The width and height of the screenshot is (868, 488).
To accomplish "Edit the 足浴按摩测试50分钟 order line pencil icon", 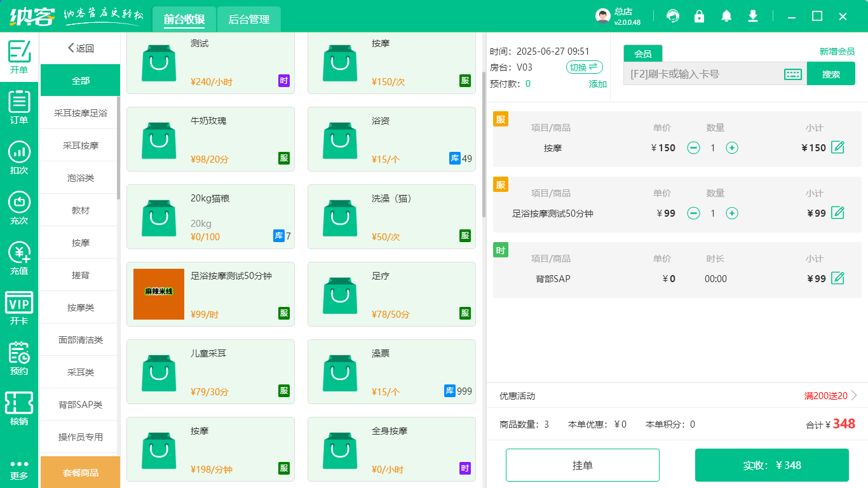I will tap(837, 213).
